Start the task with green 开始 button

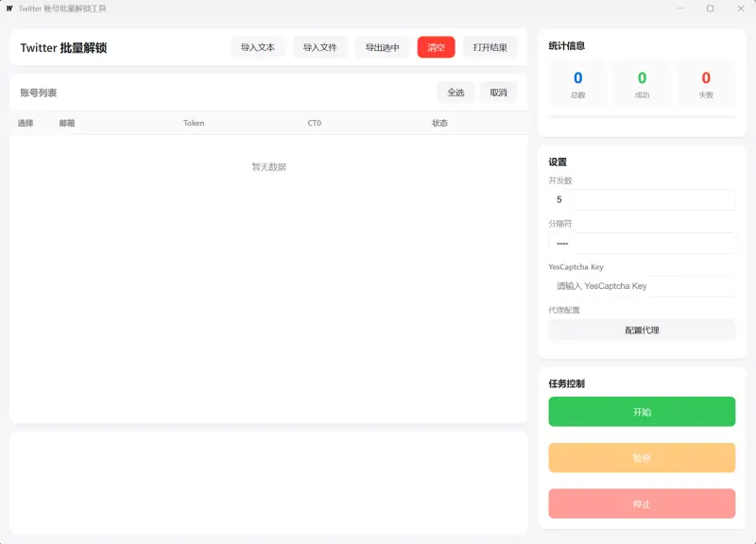click(642, 412)
